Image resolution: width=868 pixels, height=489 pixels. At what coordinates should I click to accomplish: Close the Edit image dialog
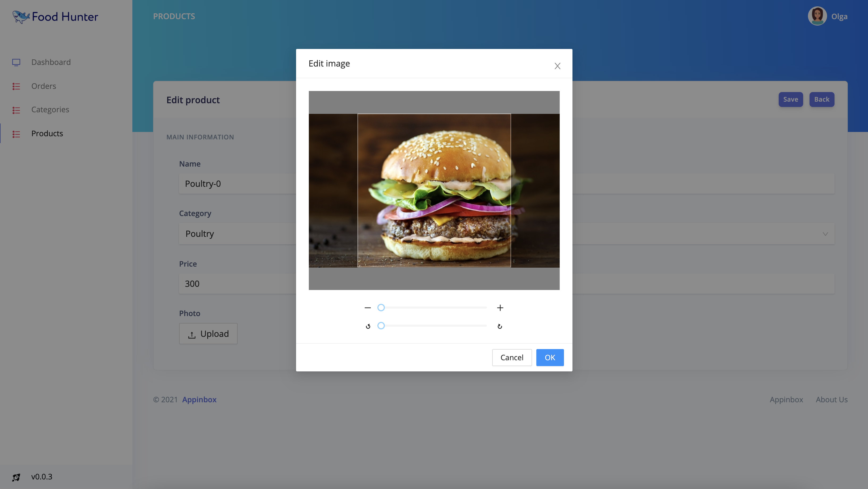[x=558, y=66]
